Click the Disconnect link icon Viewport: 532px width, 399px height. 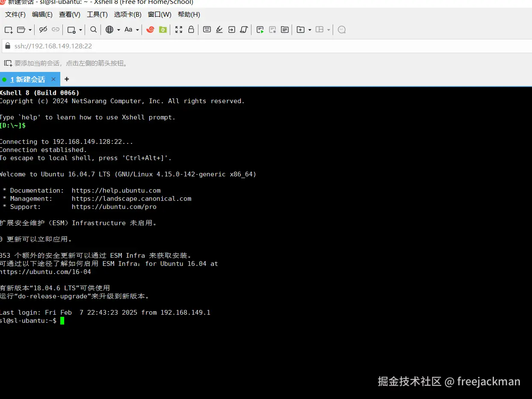coord(43,30)
